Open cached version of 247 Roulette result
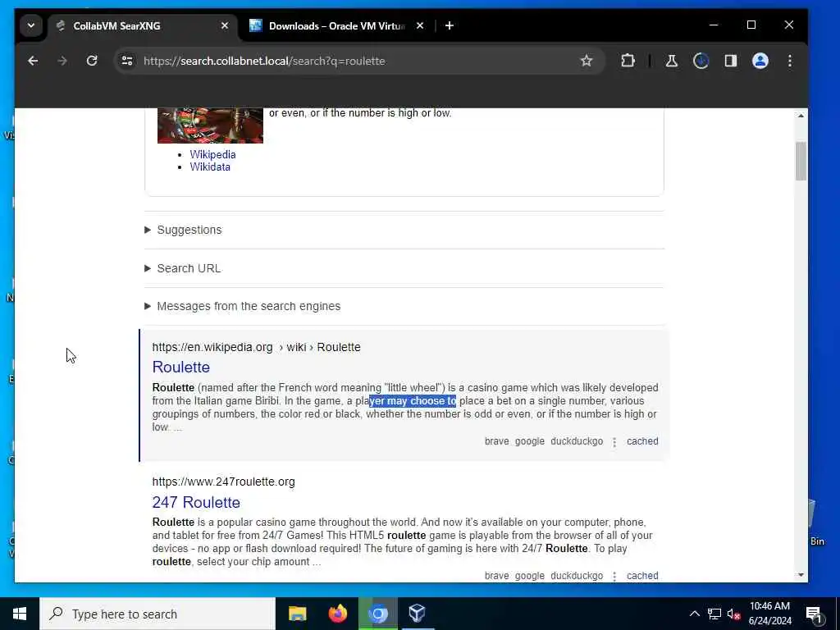 642,576
